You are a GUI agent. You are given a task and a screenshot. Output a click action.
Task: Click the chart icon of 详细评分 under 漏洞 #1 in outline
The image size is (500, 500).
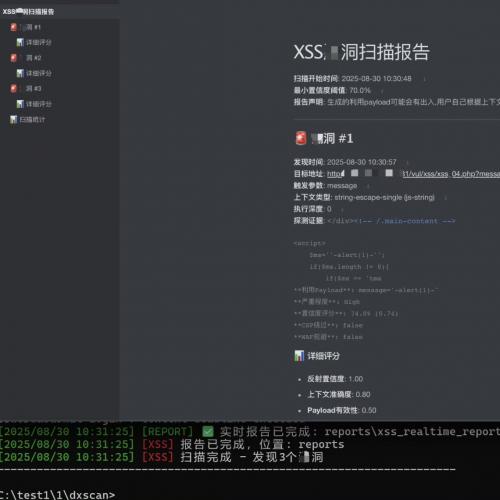(x=20, y=42)
